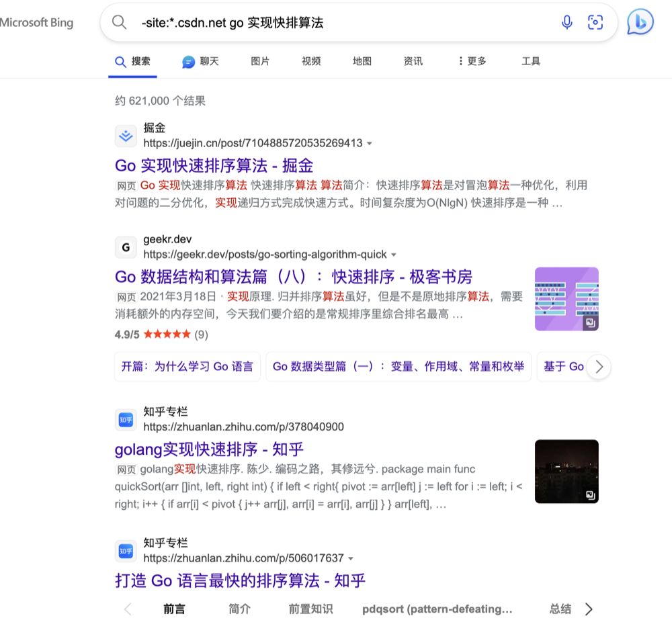Click the first Zhihu column favicon
Screen dimensions: 672x618
point(126,419)
